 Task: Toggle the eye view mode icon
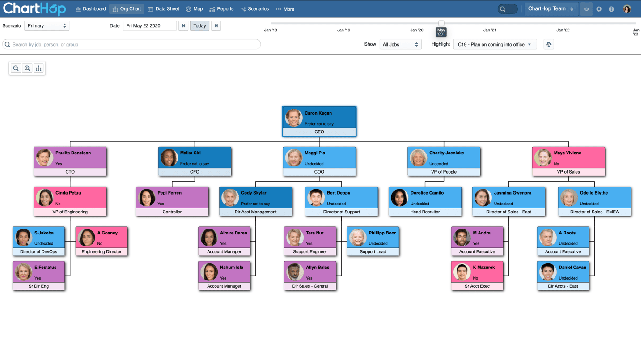coord(586,9)
